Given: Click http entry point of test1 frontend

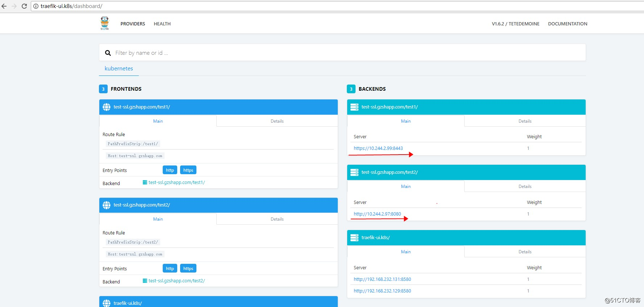Looking at the screenshot, I should pos(170,170).
